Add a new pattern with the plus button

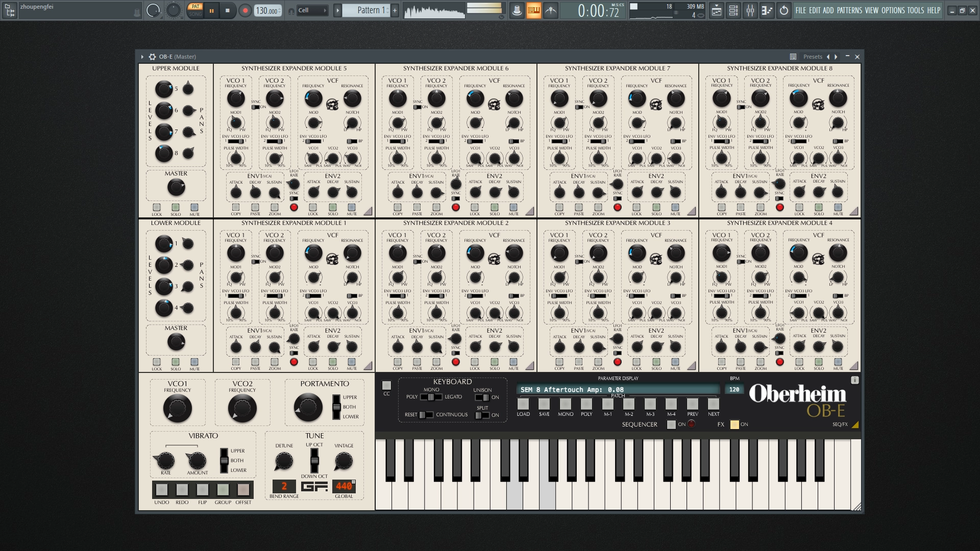click(395, 10)
